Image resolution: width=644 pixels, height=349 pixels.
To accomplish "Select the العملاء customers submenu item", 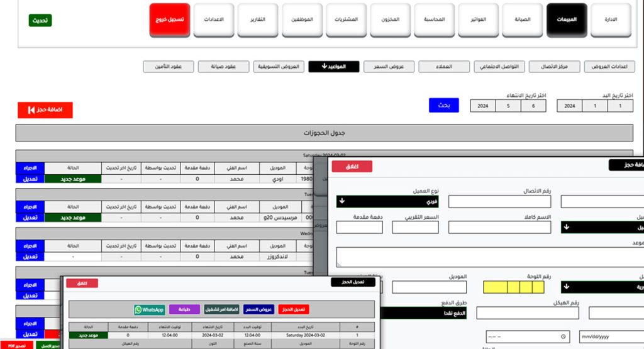I will [x=444, y=67].
